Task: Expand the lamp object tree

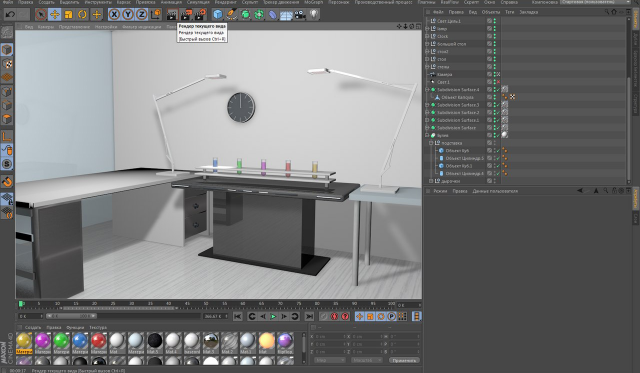Action: click(427, 29)
